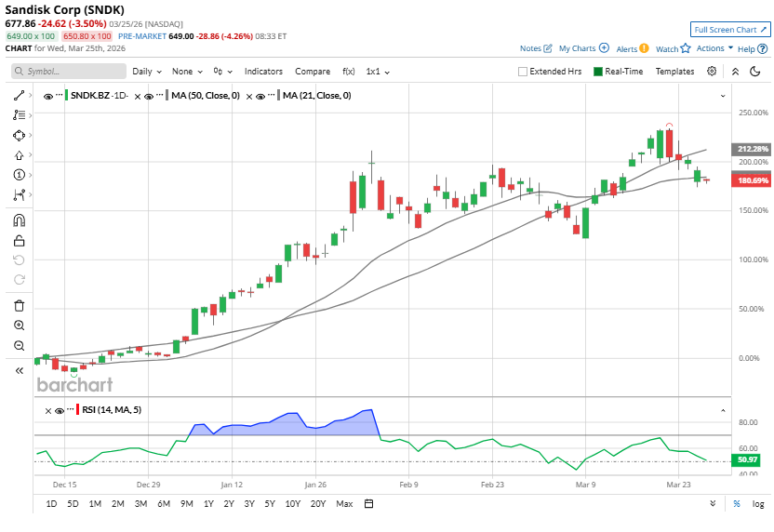Click green SNDK.BZ series color swatch

tap(67, 95)
